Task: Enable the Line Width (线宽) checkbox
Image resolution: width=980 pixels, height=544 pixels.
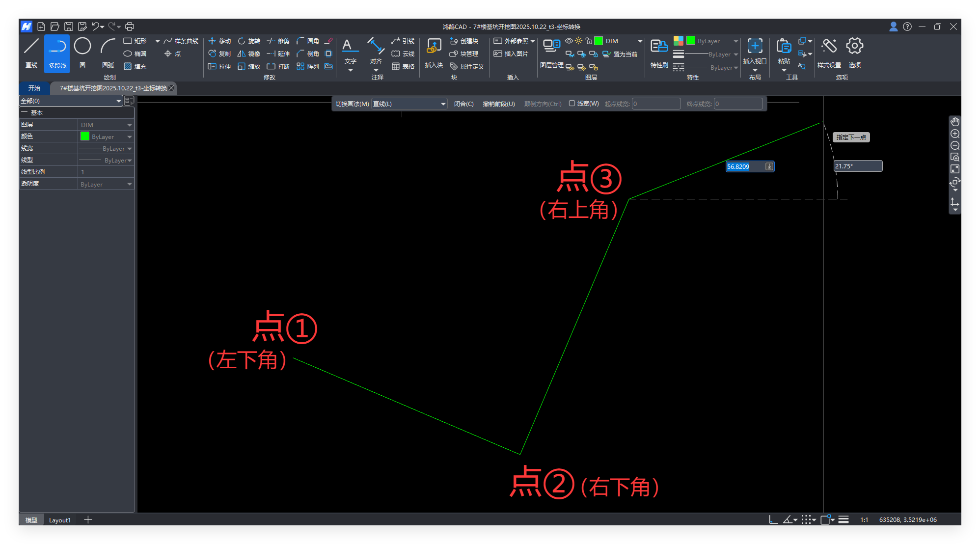Action: pos(572,104)
